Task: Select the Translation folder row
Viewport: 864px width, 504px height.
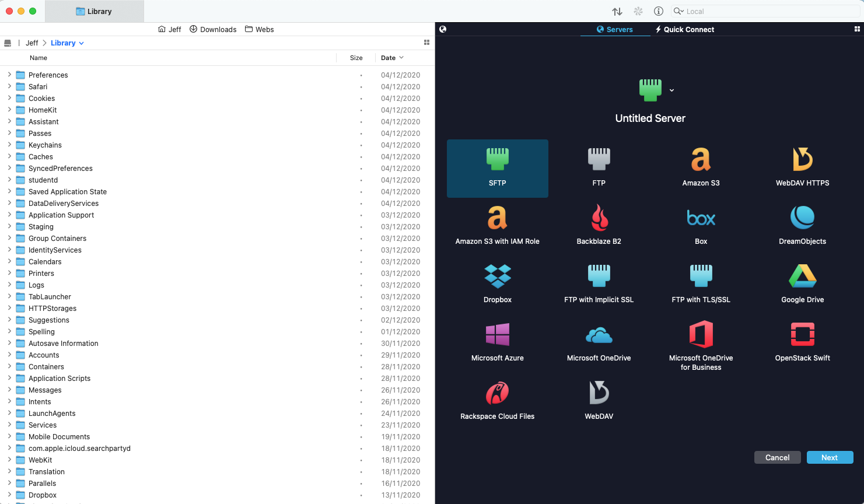Action: pos(217,471)
